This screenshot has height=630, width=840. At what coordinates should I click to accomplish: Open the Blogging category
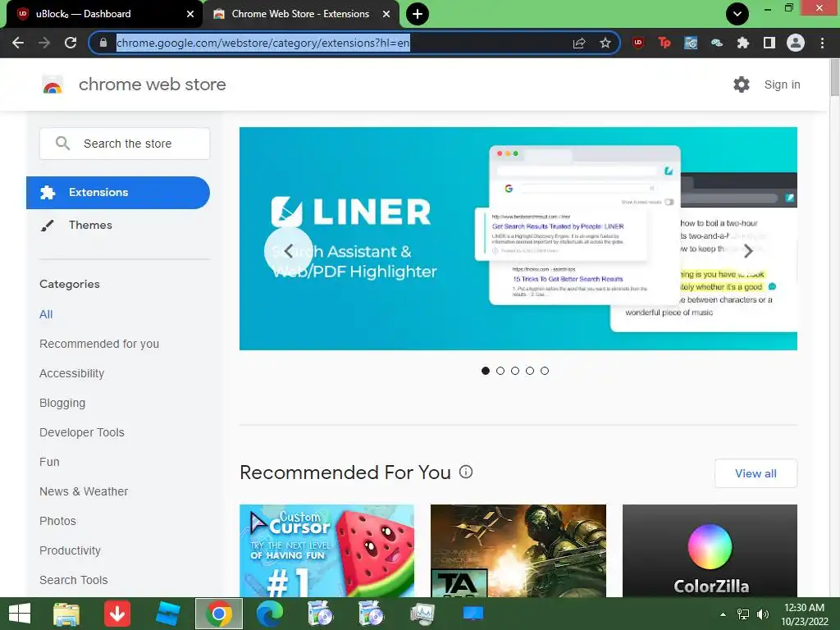62,403
